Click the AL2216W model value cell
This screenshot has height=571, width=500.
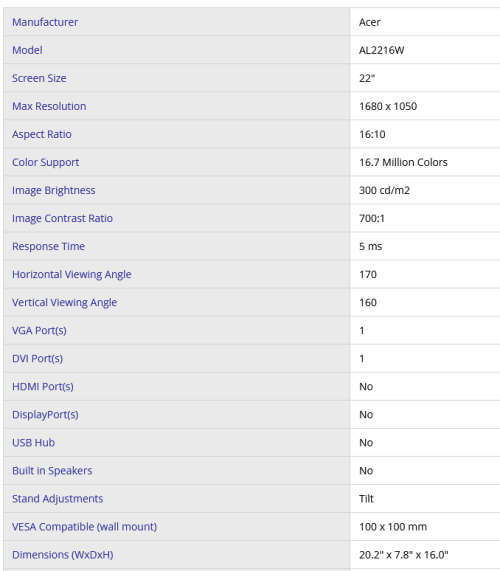(x=425, y=50)
